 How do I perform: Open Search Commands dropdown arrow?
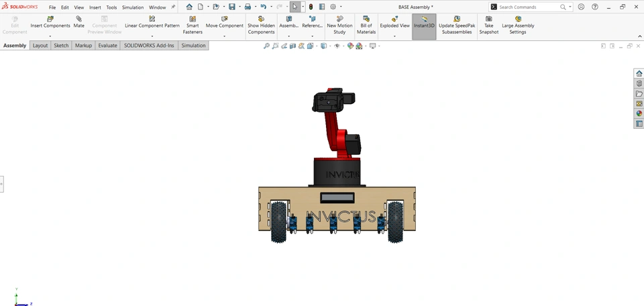click(570, 7)
